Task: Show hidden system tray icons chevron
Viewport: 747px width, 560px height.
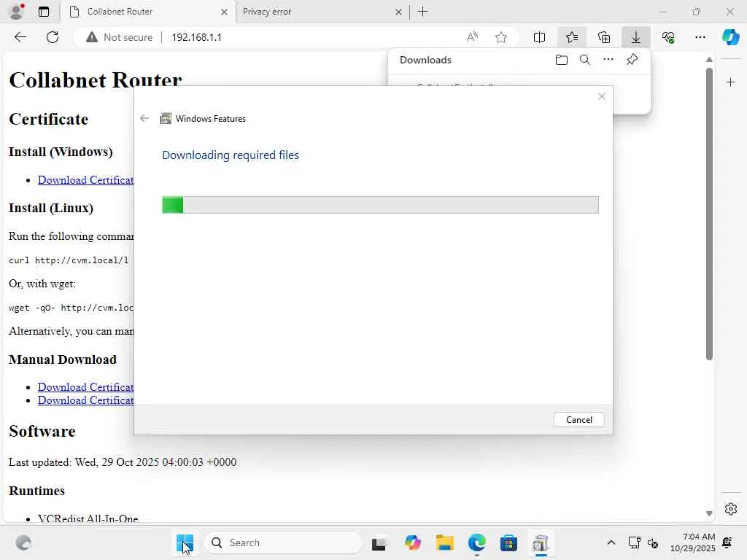Action: tap(611, 542)
